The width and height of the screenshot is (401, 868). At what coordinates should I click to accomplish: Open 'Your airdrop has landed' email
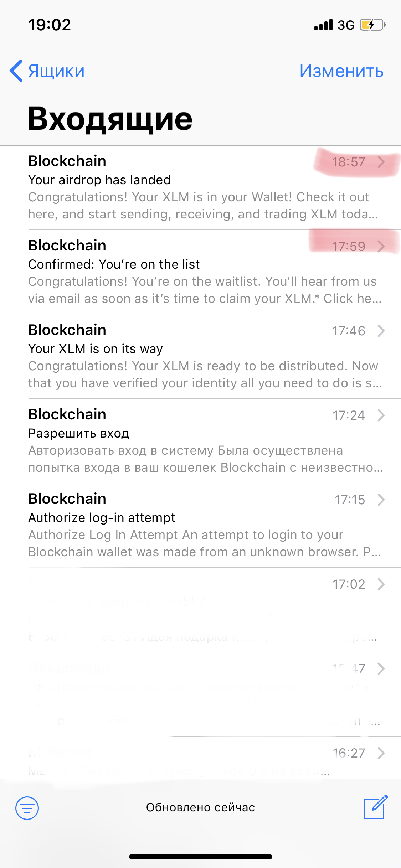point(200,188)
